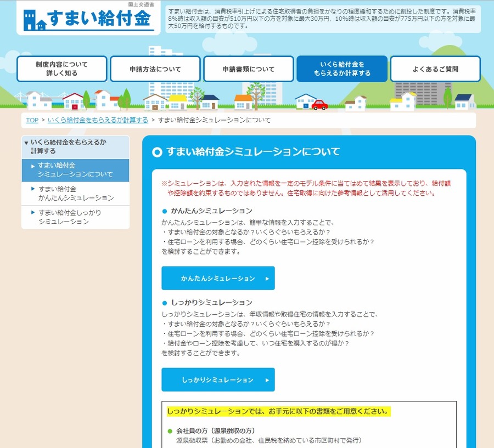
Task: Click the red ※シミュレーションは notice text
Action: 306,188
